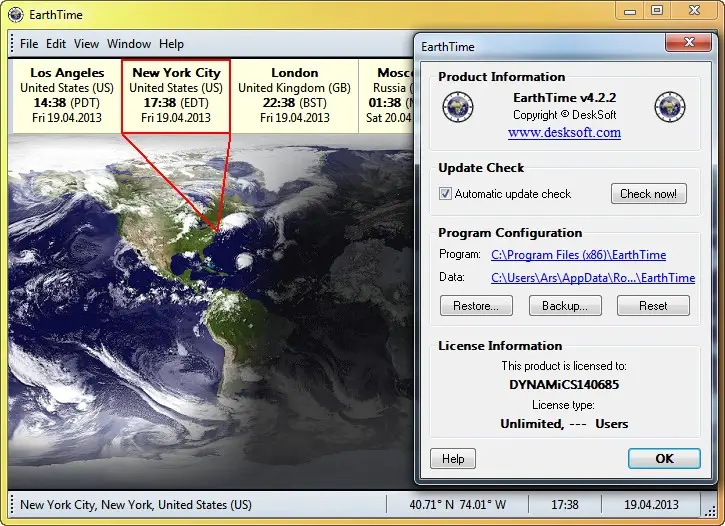
Task: Click the licensee name DYNAMiCS140685
Action: click(564, 385)
